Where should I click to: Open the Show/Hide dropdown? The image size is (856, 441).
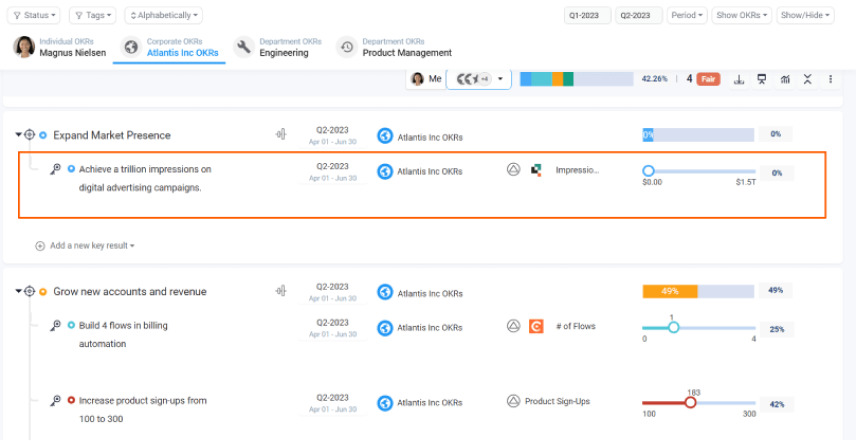(806, 15)
